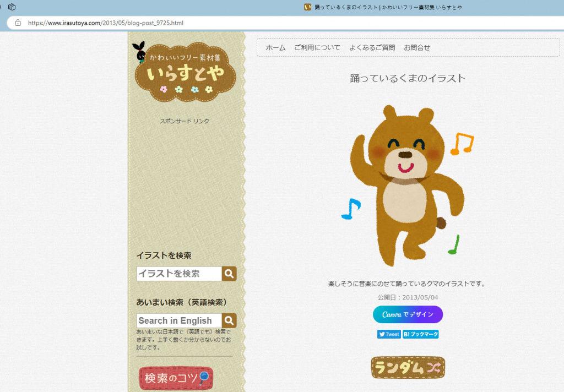Viewport: 564px width, 392px height.
Task: Click the magnifier beside Search in English
Action: pyautogui.click(x=229, y=320)
